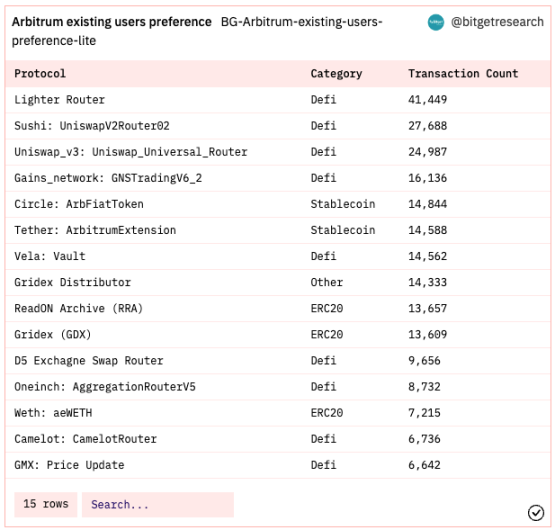Click the Oneinch: AggregationRouterV5 cell
The width and height of the screenshot is (555, 530).
tap(105, 387)
